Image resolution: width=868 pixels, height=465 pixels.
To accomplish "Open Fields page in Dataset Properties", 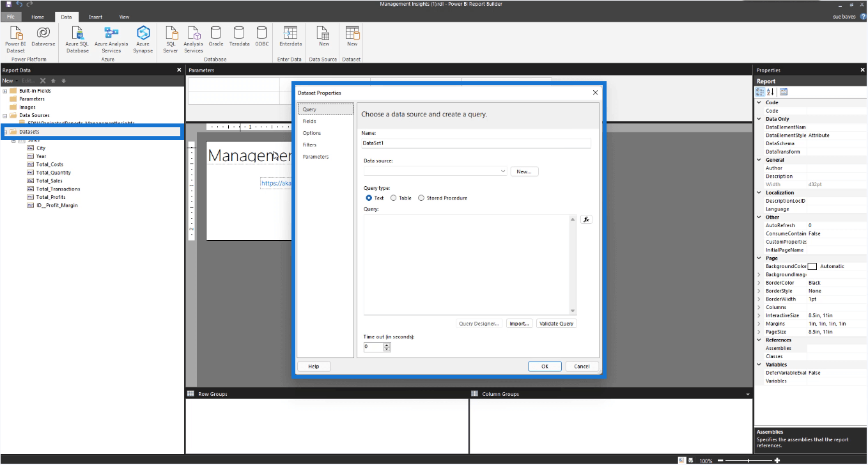I will click(309, 121).
